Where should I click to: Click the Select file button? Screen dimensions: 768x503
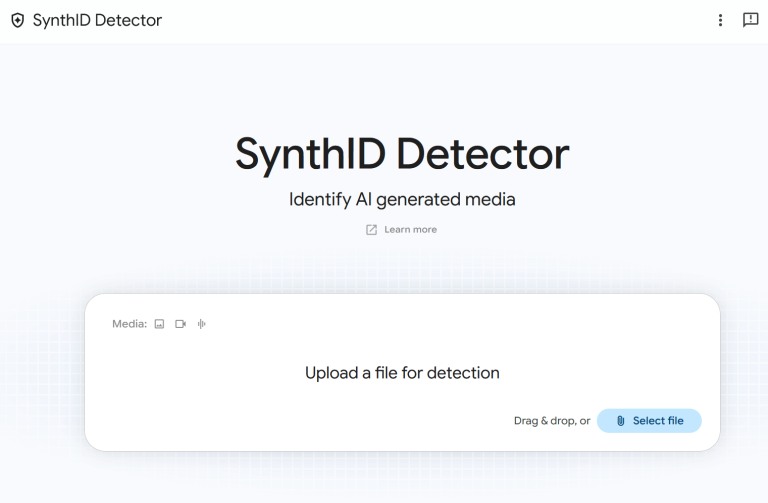649,421
